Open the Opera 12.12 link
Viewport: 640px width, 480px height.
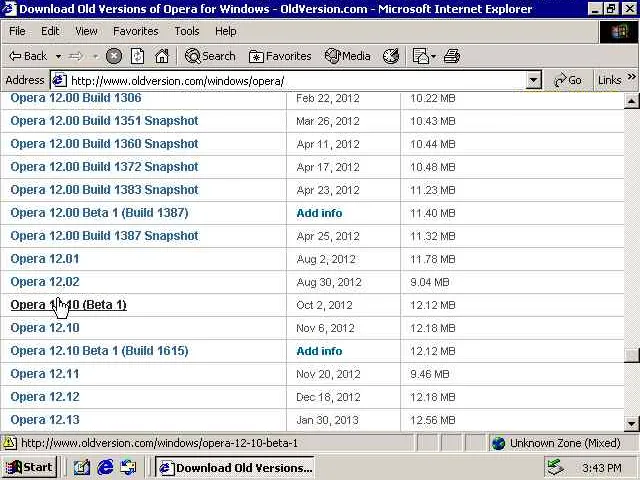[45, 397]
